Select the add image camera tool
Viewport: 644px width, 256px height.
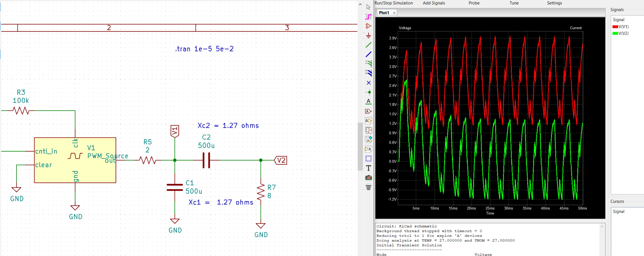pyautogui.click(x=368, y=178)
